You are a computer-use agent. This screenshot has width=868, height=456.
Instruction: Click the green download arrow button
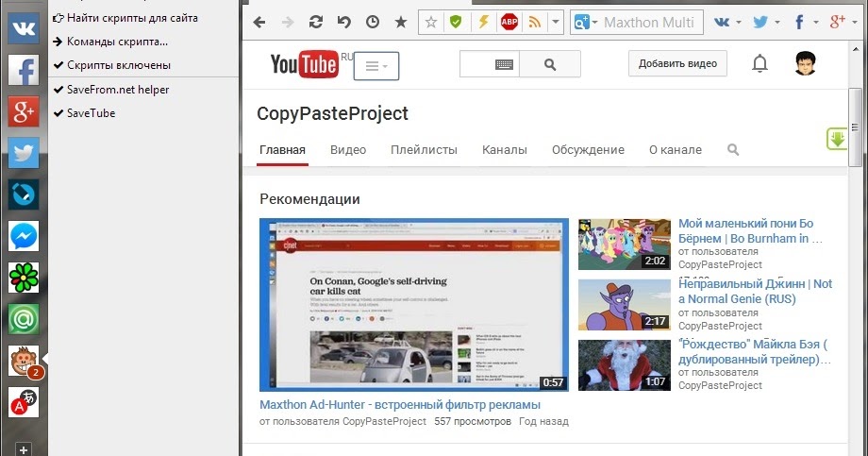837,139
